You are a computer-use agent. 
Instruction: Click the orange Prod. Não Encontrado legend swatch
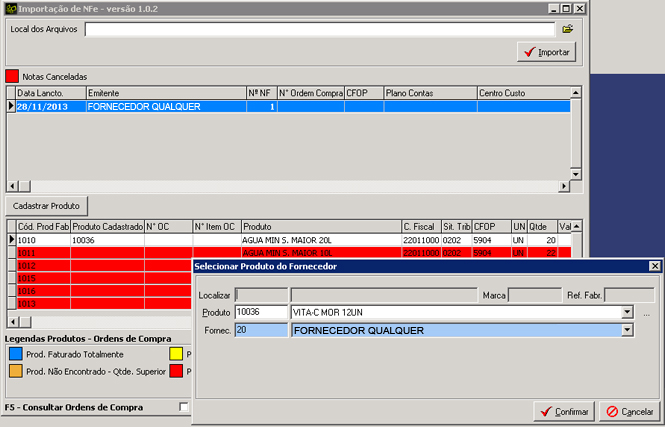coord(14,371)
